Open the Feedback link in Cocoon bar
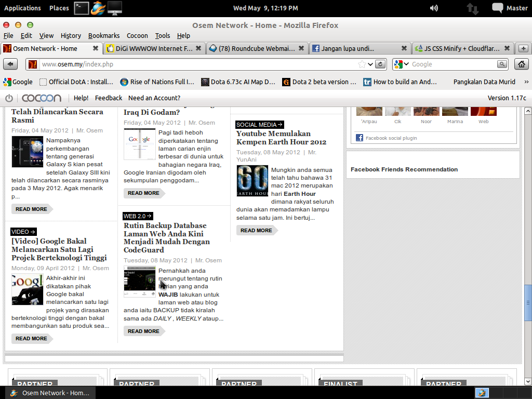The width and height of the screenshot is (532, 399). tap(108, 98)
